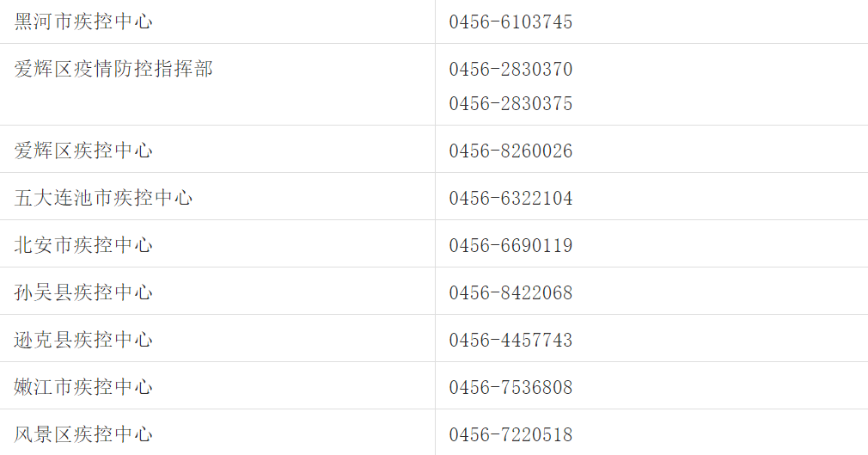Click the 五大连池市疾控中心 entry
Image resolution: width=868 pixels, height=455 pixels.
point(103,198)
